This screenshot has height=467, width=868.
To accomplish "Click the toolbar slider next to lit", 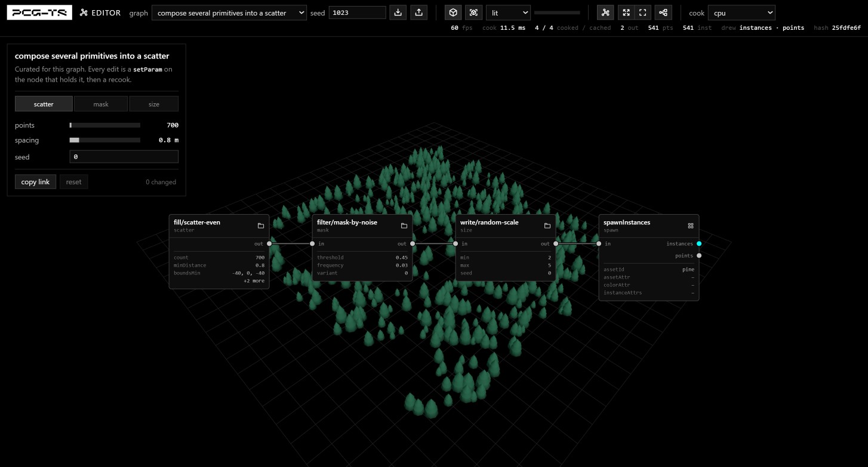I will pyautogui.click(x=557, y=13).
